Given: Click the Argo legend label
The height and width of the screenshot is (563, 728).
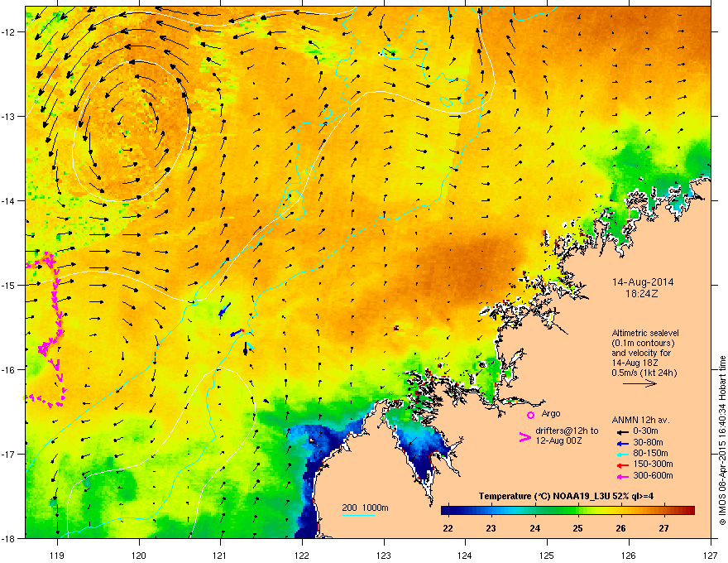Looking at the screenshot, I should [551, 413].
